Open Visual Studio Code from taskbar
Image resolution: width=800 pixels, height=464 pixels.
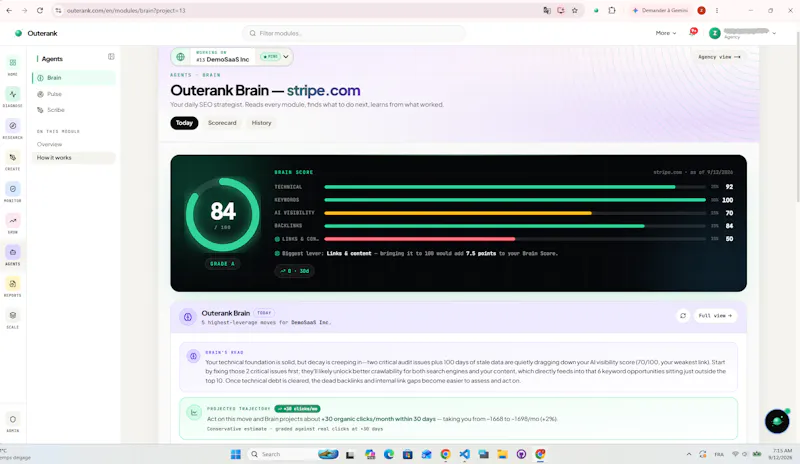tap(464, 454)
